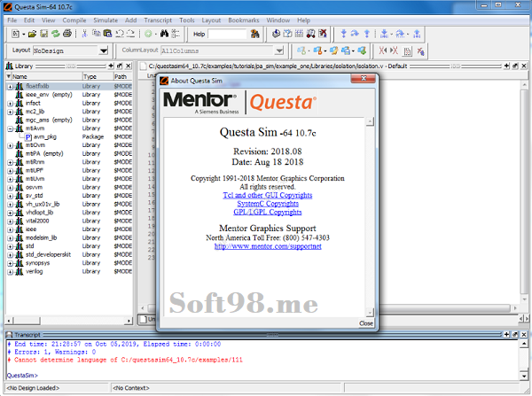Screen dimensions: 532x396
Task: Click the green-arrow icon in the second toolbar row
Action: coord(362,50)
